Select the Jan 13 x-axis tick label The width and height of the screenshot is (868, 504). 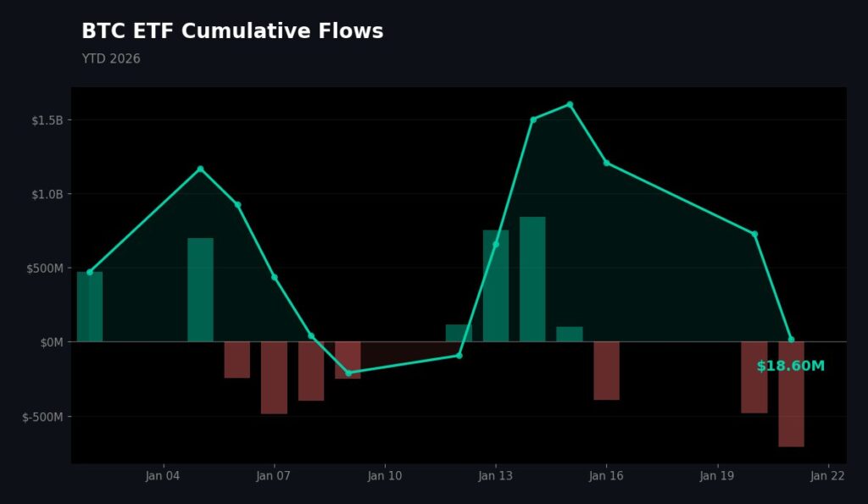tap(496, 476)
